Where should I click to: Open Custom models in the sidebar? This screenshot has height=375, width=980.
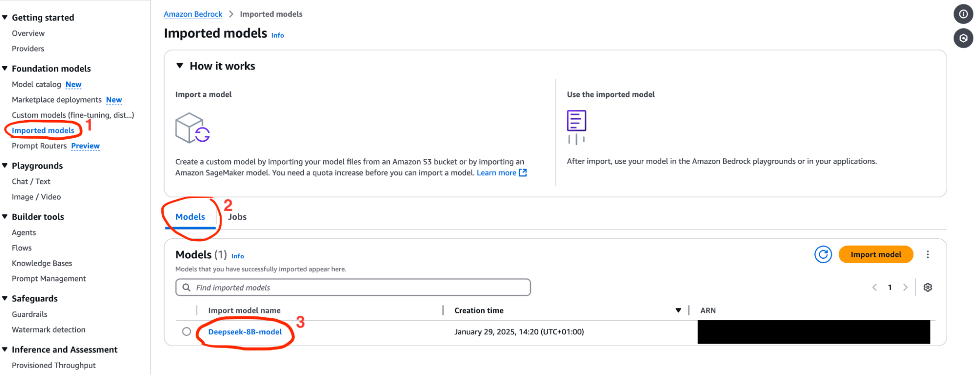tap(73, 115)
